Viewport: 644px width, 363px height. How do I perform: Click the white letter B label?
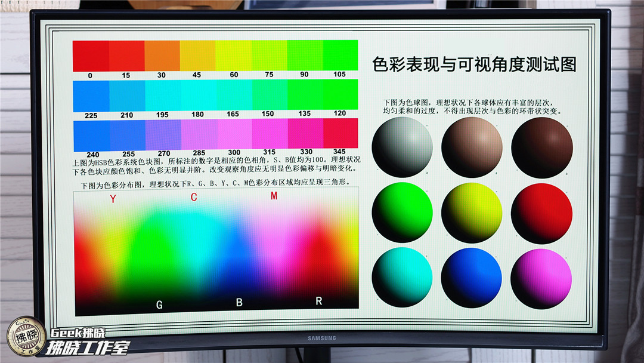240,303
